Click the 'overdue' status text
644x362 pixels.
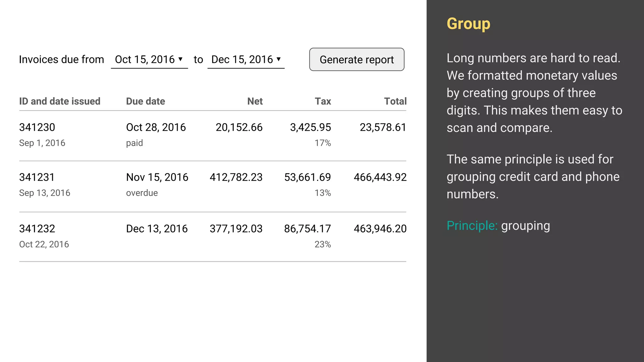(142, 193)
